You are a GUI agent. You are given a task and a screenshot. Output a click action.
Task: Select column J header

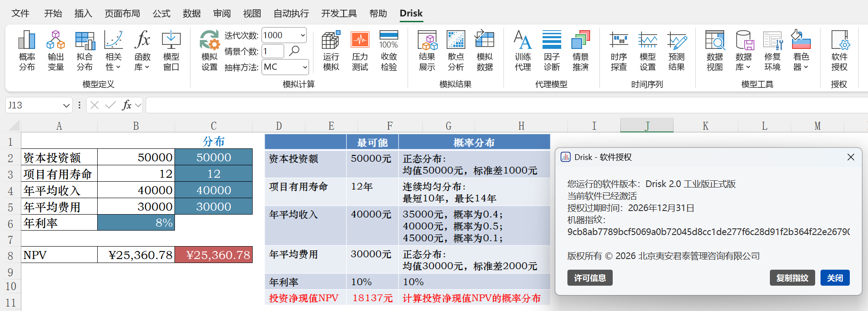point(647,126)
